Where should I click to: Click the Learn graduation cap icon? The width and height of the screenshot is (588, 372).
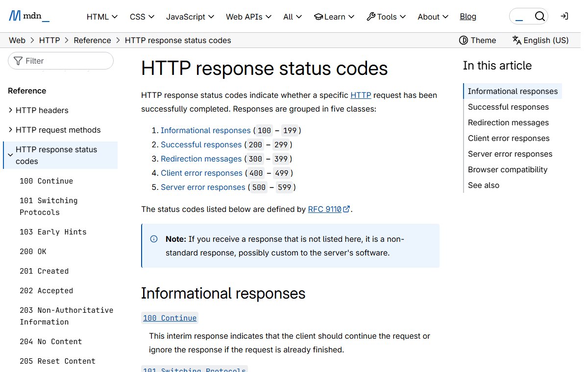[318, 17]
